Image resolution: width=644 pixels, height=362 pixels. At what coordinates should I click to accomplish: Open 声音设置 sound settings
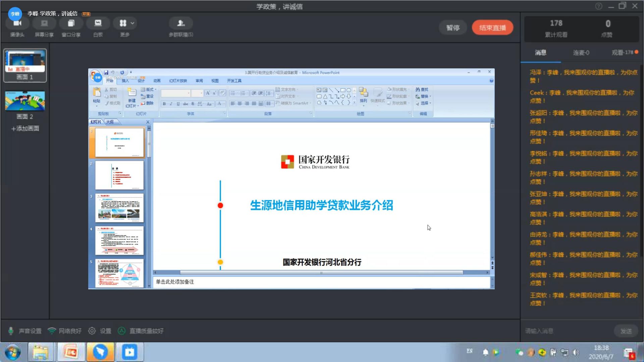pyautogui.click(x=25, y=331)
